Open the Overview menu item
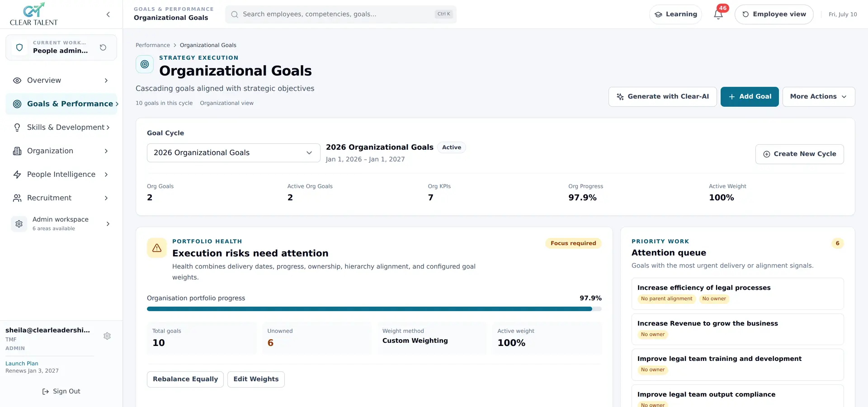Screen dimensions: 868x407 [x=61, y=80]
